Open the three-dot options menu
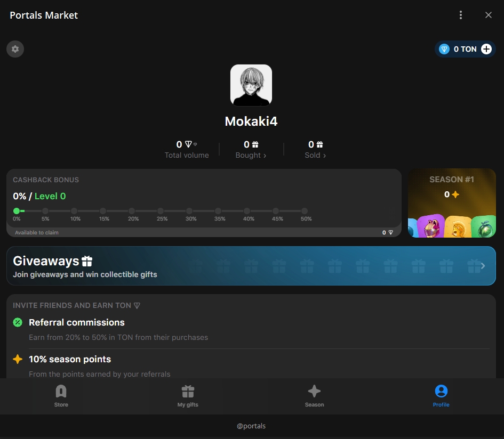 point(461,15)
